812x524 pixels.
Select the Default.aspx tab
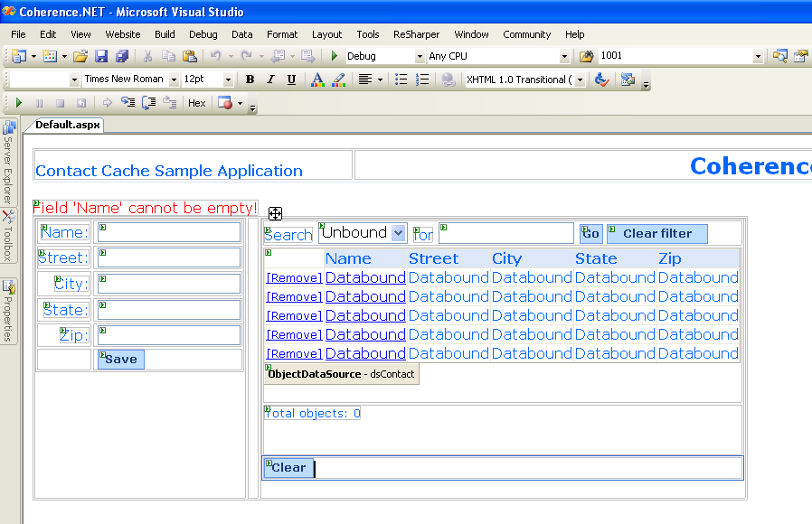click(x=67, y=125)
